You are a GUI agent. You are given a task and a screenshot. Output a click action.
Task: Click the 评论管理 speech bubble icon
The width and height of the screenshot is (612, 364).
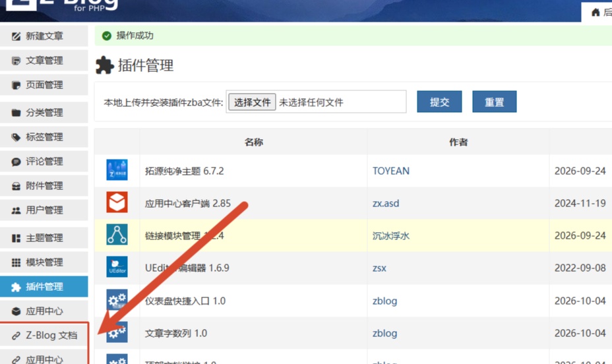pos(16,162)
